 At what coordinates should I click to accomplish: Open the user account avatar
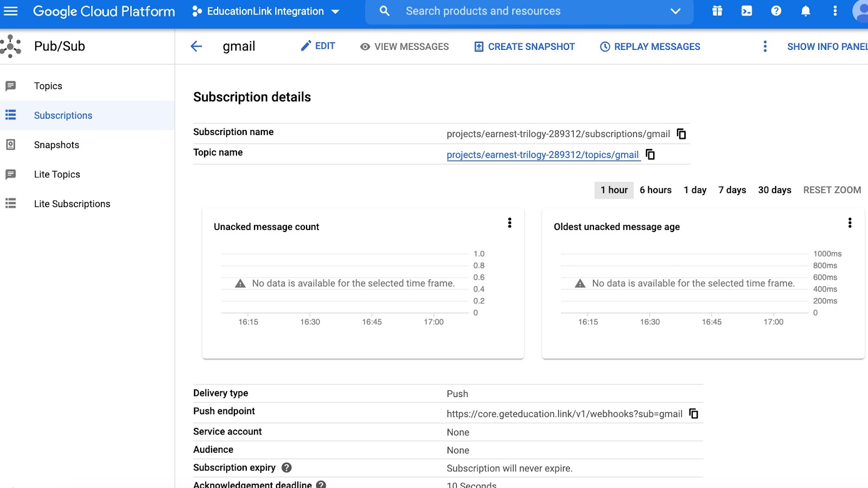coord(860,11)
